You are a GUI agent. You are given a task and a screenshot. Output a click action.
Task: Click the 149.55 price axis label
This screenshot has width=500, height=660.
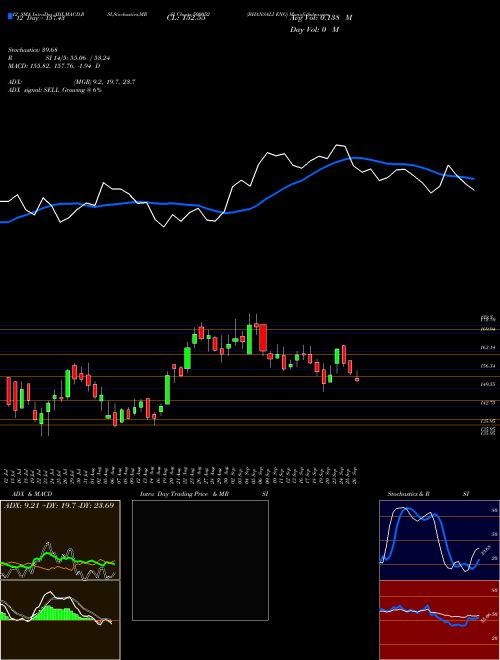pyautogui.click(x=487, y=384)
